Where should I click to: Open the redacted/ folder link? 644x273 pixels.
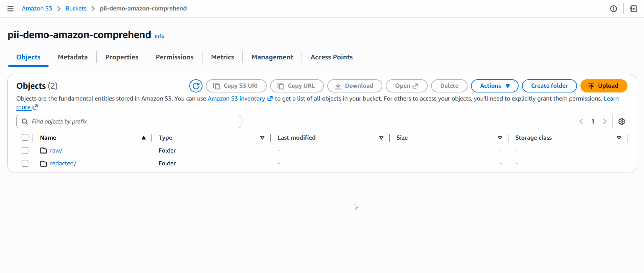point(63,163)
